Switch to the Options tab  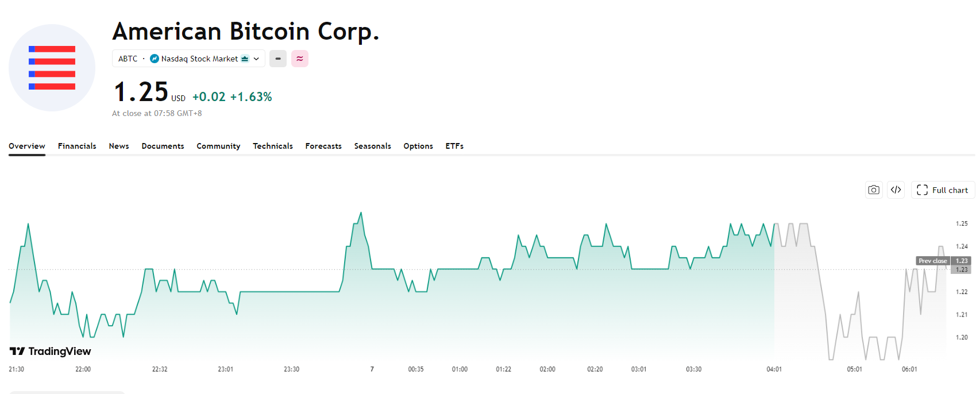click(418, 146)
